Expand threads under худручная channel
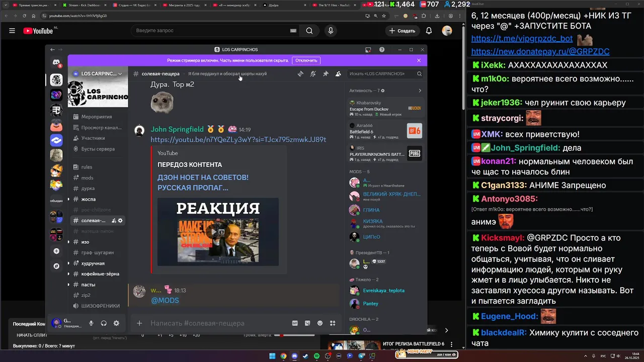644x362 pixels. (x=69, y=263)
